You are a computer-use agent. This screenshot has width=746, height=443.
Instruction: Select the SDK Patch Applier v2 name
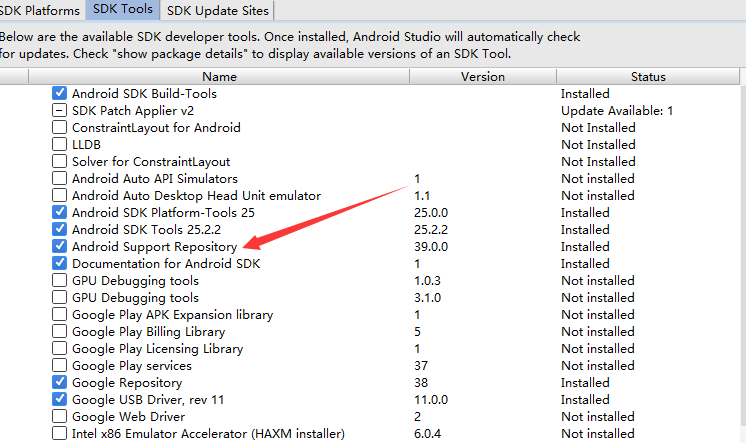(133, 111)
